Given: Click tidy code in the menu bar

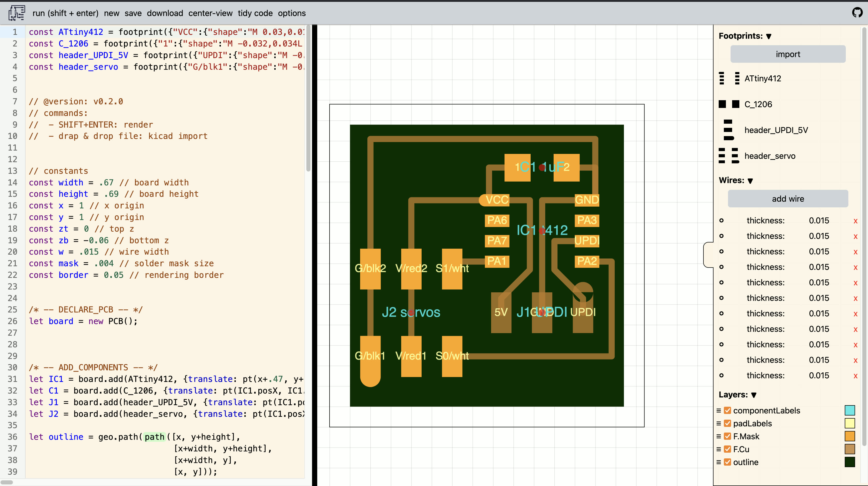Looking at the screenshot, I should [255, 13].
